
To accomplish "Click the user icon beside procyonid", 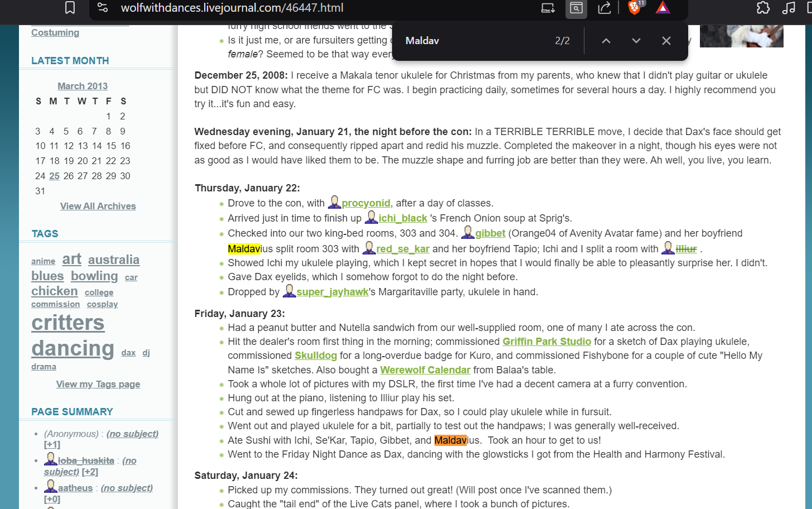I will [x=334, y=202].
